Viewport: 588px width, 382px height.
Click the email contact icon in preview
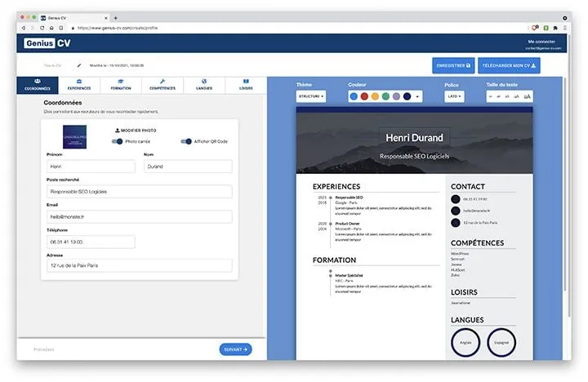click(x=456, y=211)
